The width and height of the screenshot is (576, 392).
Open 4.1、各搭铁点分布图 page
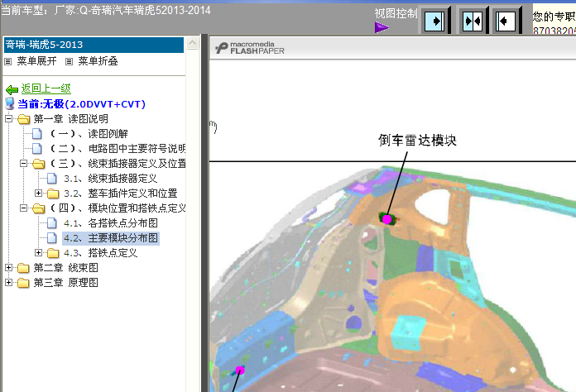click(x=111, y=223)
